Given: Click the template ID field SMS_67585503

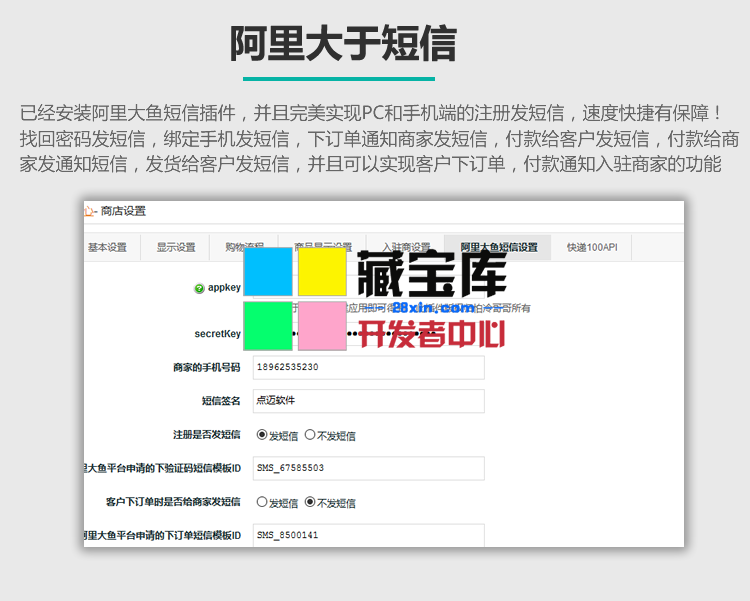Looking at the screenshot, I should coord(368,468).
